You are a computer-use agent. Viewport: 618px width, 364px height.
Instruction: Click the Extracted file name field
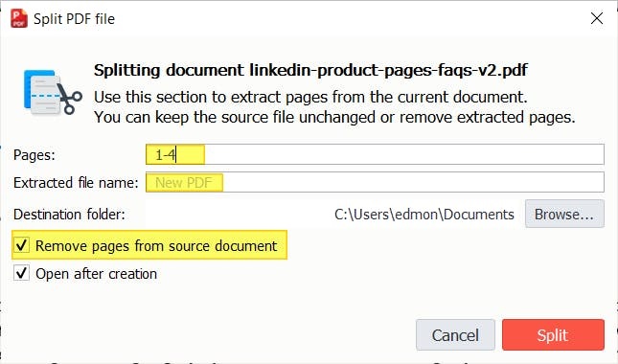point(375,182)
